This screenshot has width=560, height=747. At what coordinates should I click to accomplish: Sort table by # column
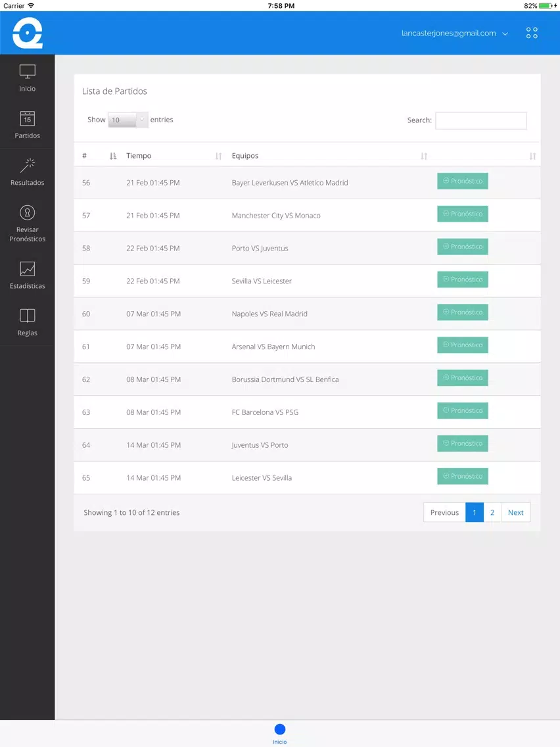[113, 156]
